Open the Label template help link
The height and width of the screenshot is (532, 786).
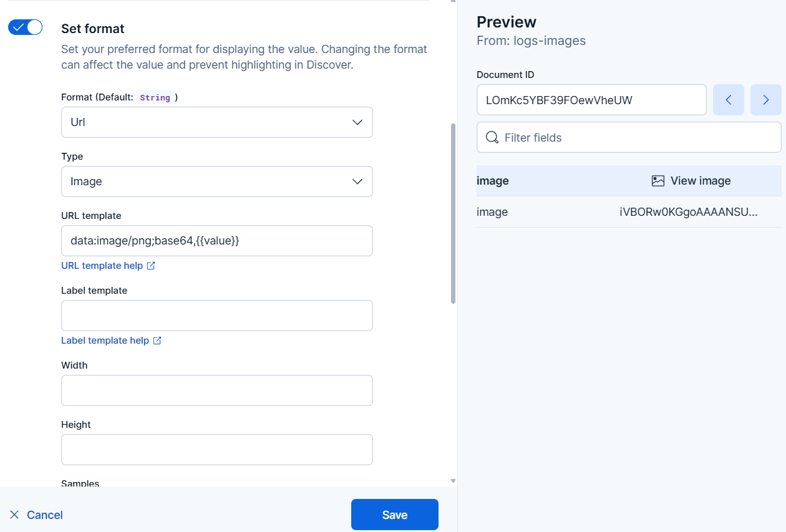point(105,340)
